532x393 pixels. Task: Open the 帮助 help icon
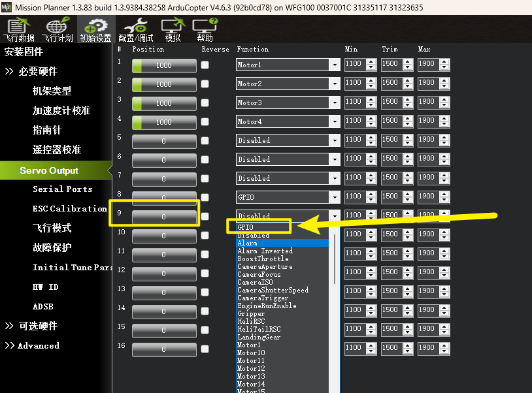pos(205,30)
